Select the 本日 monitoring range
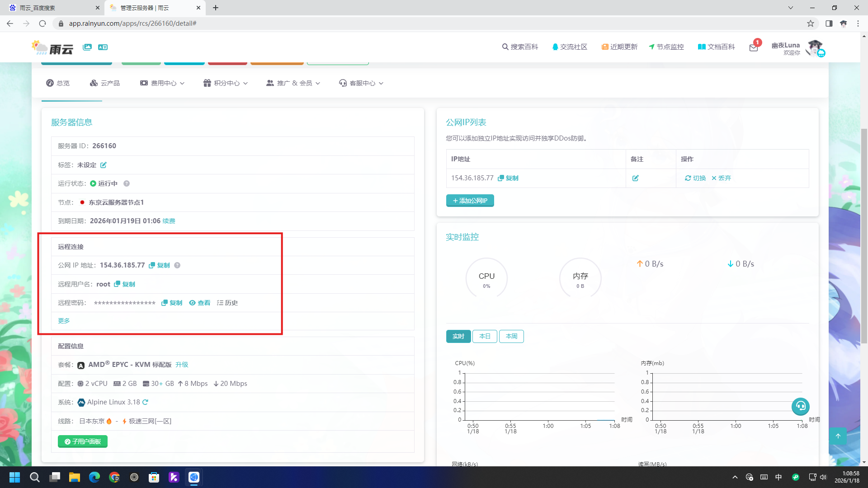The image size is (868, 488). [x=485, y=336]
